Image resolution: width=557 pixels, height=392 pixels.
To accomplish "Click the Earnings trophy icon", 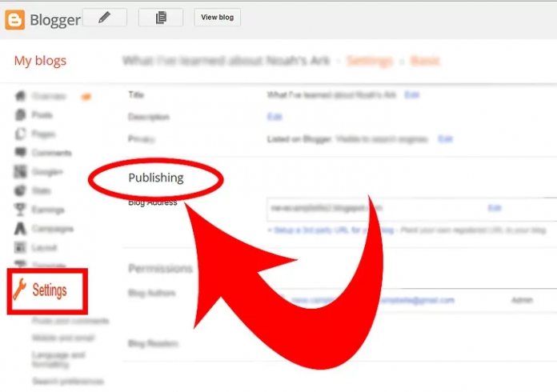I will [21, 210].
